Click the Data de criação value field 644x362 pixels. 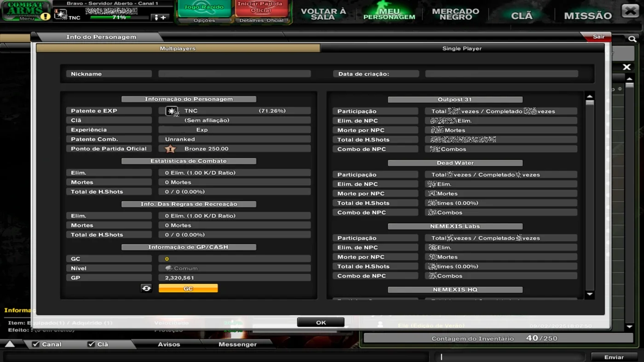pyautogui.click(x=501, y=74)
